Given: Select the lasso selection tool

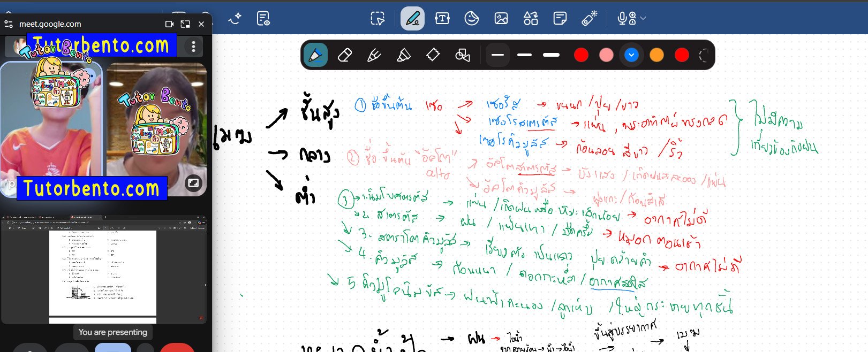Looking at the screenshot, I should coord(378,19).
